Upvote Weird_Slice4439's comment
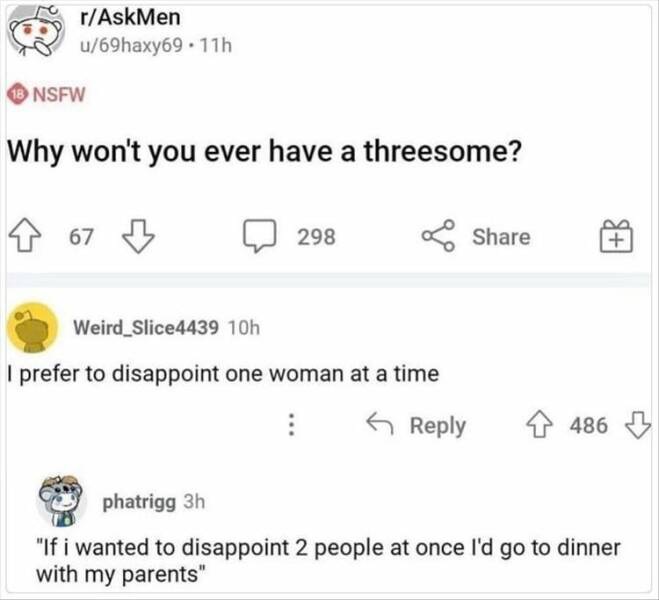The width and height of the screenshot is (659, 600). 540,425
